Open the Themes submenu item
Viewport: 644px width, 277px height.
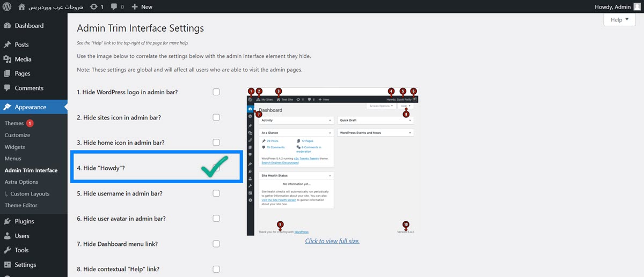14,123
